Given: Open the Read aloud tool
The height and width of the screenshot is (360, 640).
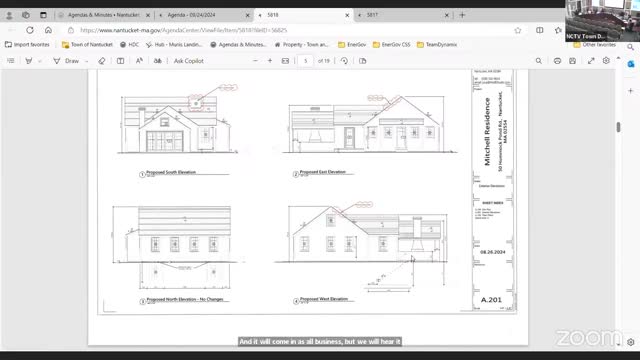Looking at the screenshot, I should [139, 61].
